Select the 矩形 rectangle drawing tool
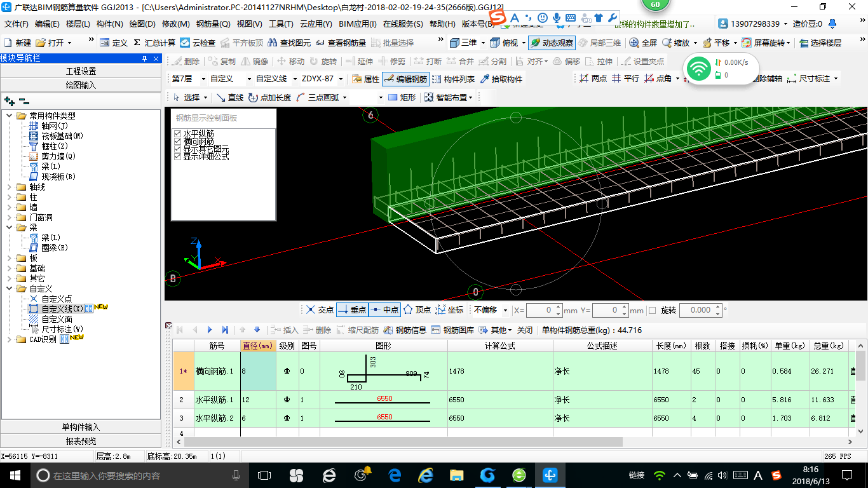Image resolution: width=868 pixels, height=488 pixels. [402, 97]
